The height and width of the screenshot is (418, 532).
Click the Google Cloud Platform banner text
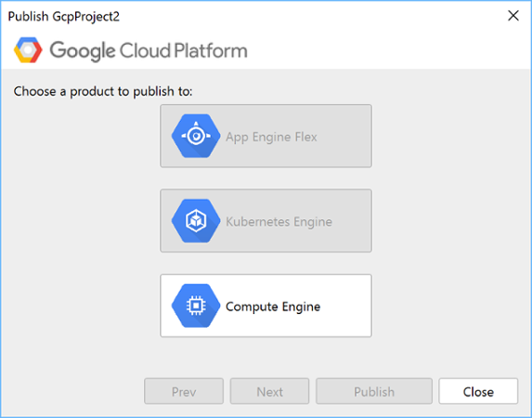click(x=149, y=50)
